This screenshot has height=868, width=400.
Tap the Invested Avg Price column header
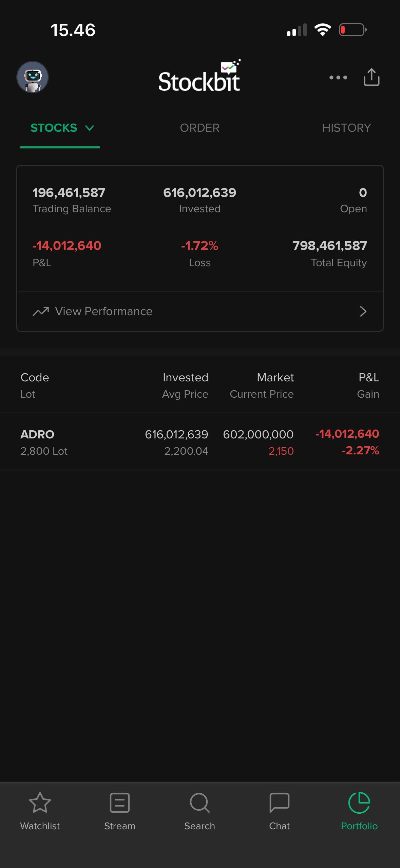click(x=185, y=385)
